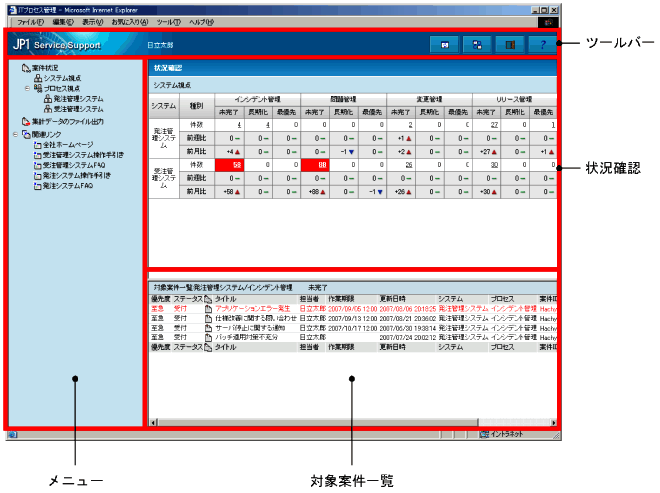Click document icon beside バッチ適用対策不充分
Viewport: 660px width, 493px height.
tap(208, 338)
